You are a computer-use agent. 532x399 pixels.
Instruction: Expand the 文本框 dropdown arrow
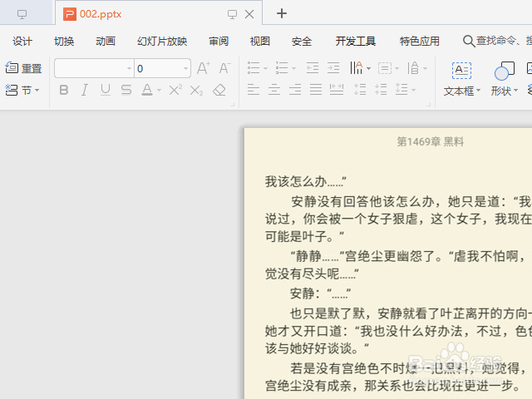click(478, 91)
